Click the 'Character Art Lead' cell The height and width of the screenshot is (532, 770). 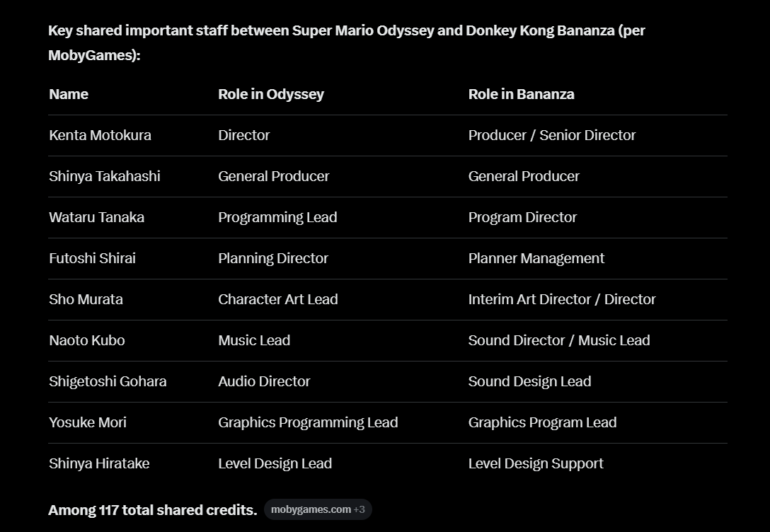click(278, 299)
